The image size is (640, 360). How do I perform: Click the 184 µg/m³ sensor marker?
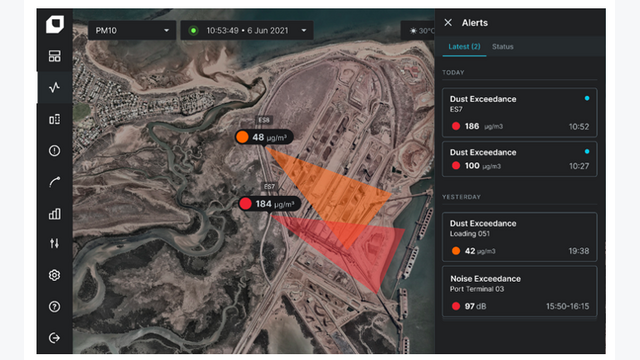[270, 204]
